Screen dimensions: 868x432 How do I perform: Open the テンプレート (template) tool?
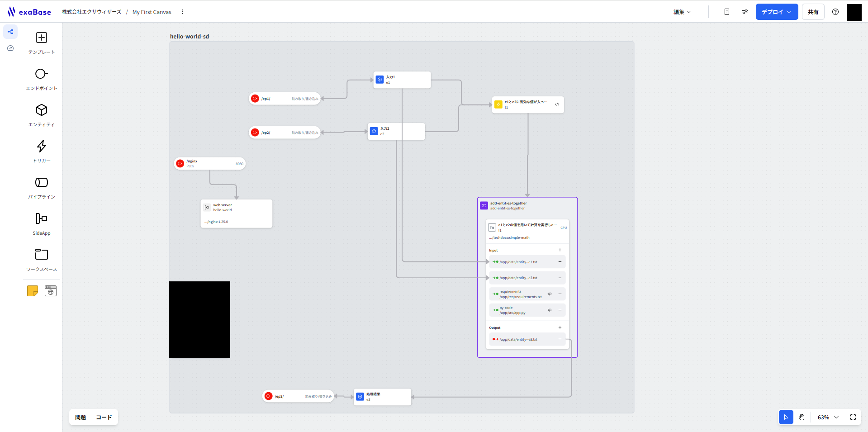point(42,43)
